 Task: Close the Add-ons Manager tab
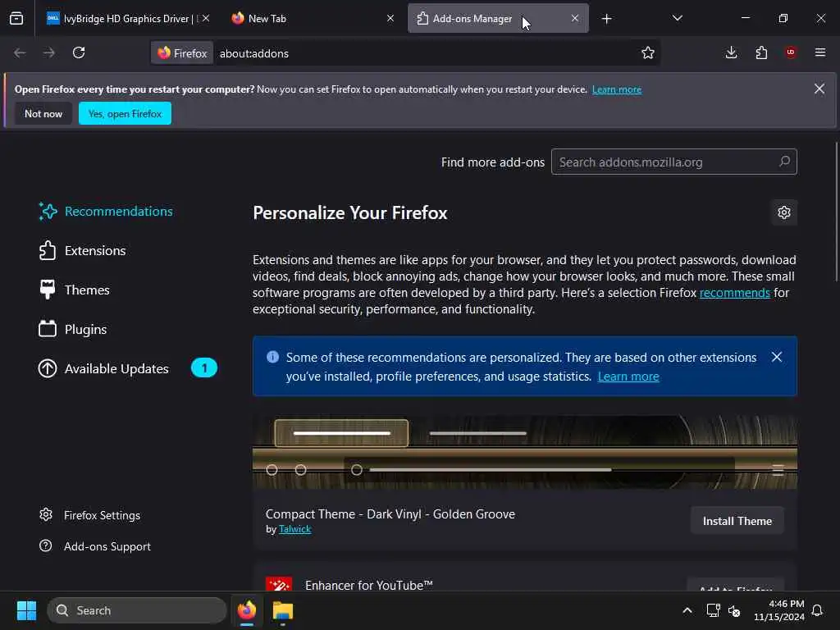pos(575,18)
